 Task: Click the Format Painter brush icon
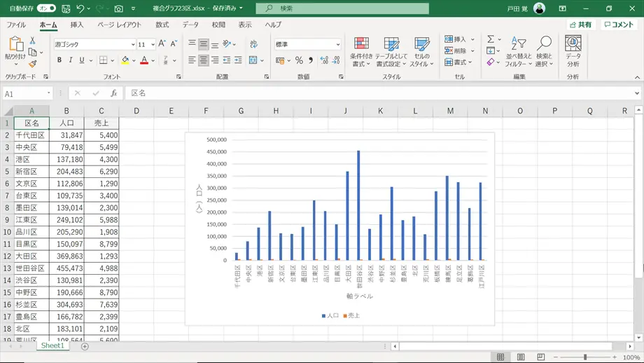click(x=32, y=64)
